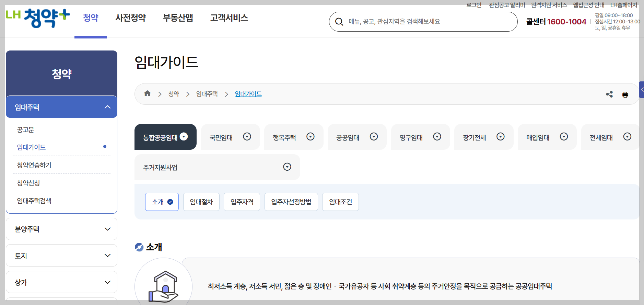Select the 임대조건 sub-tab
This screenshot has height=305, width=644.
tap(340, 202)
